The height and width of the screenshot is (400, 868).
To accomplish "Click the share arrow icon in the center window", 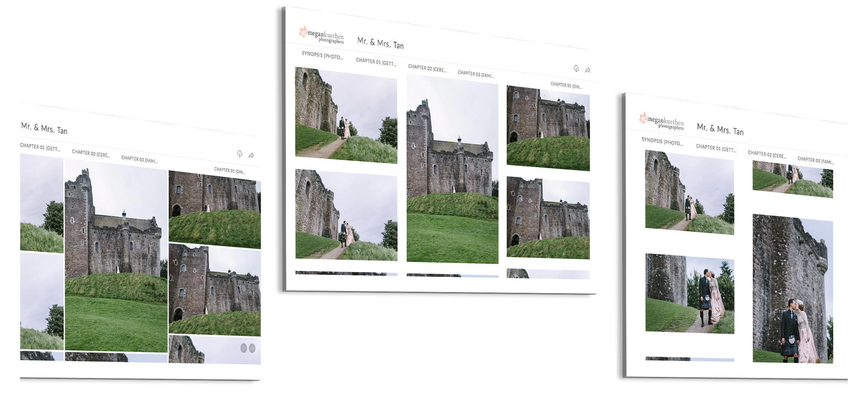I will coord(588,70).
